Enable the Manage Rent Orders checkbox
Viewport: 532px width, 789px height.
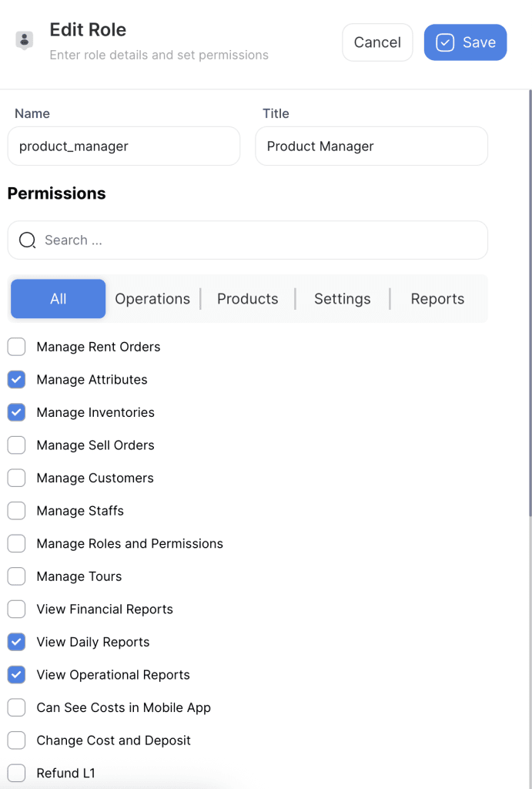pos(16,347)
